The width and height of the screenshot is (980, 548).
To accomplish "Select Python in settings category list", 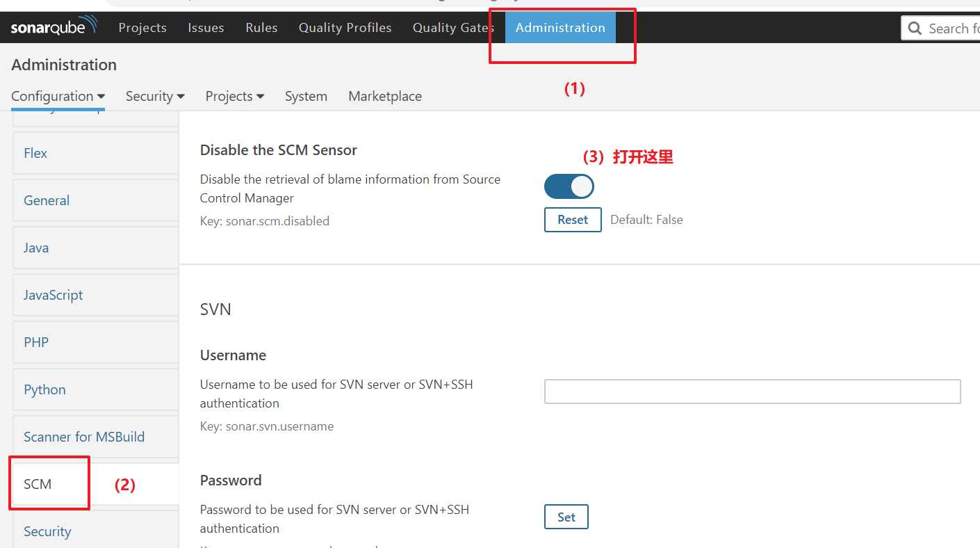I will pos(96,389).
